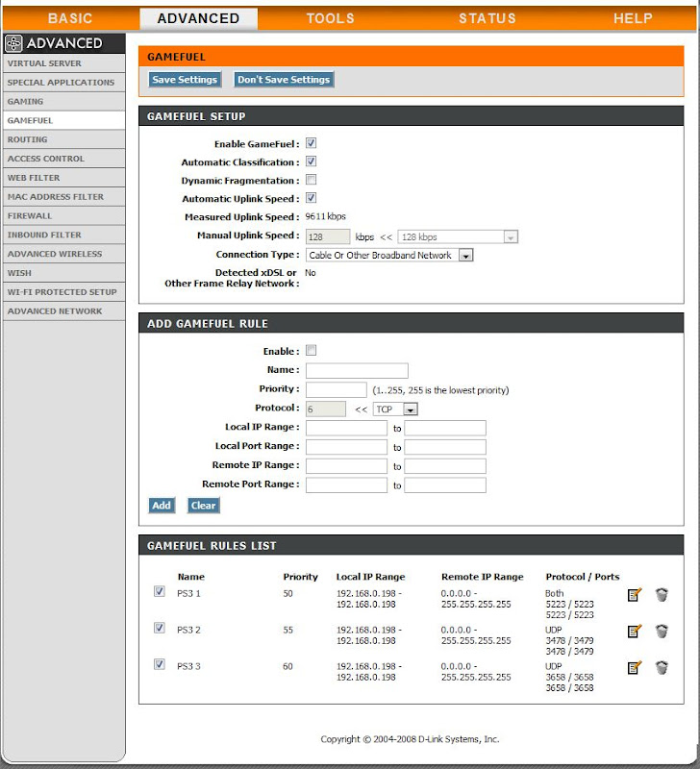Click priority value '60'
This screenshot has width=700, height=769.
click(287, 666)
